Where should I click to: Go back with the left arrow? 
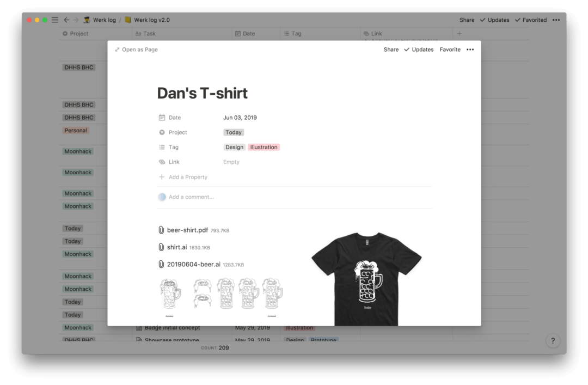point(66,20)
